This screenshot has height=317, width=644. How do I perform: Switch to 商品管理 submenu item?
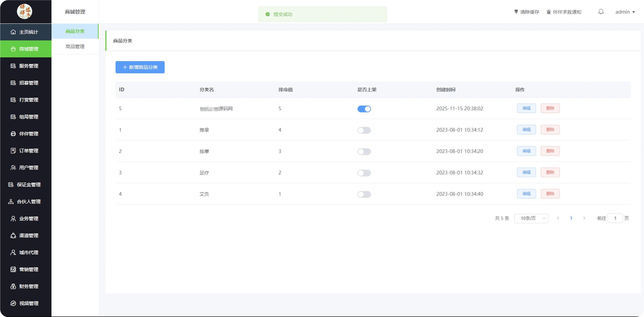[75, 47]
